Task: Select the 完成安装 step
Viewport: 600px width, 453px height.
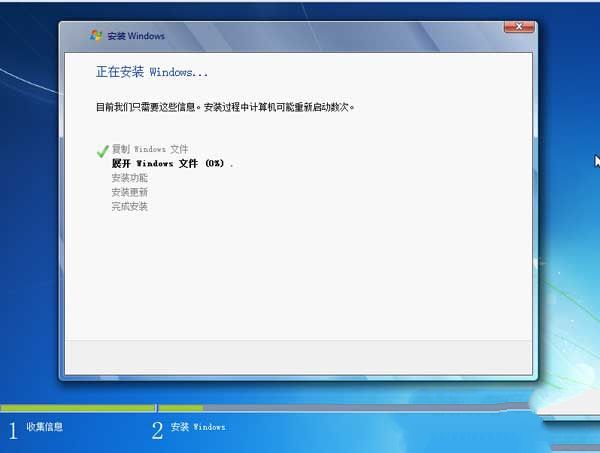Action: (129, 206)
